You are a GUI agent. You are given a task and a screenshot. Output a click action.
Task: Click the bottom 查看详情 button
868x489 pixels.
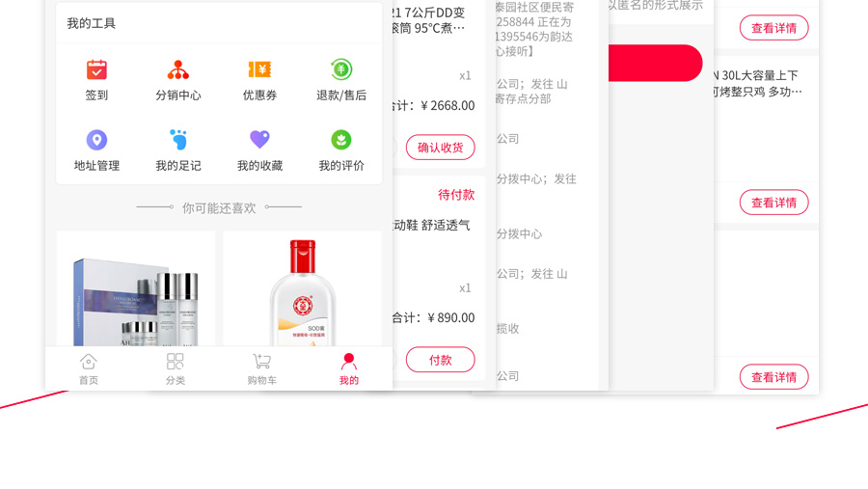click(x=773, y=377)
